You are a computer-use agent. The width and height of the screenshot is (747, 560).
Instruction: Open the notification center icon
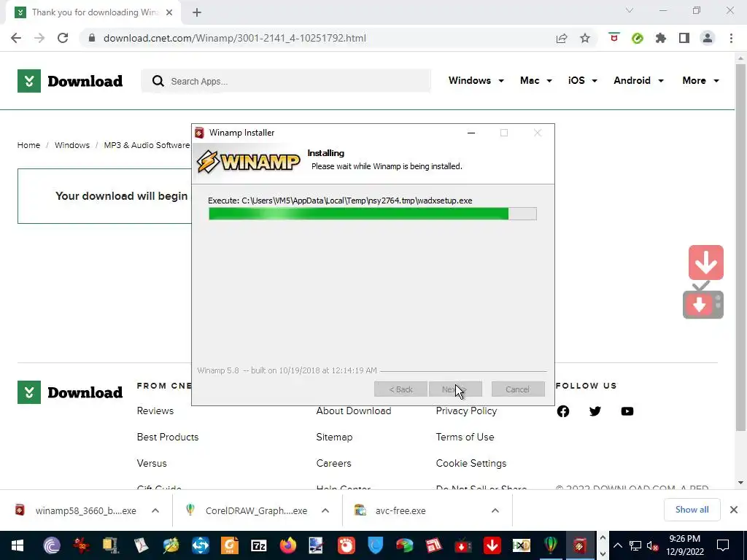pyautogui.click(x=723, y=545)
